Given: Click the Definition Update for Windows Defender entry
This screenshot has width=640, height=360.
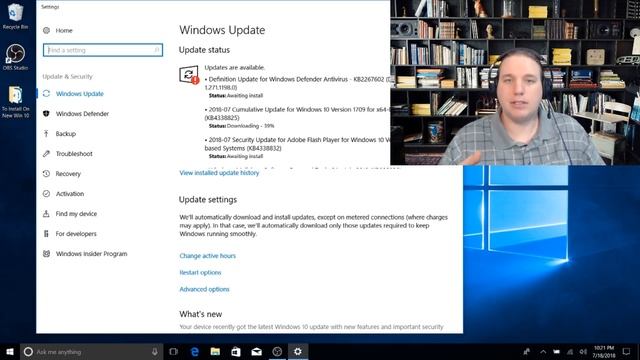Looking at the screenshot, I should pos(297,83).
